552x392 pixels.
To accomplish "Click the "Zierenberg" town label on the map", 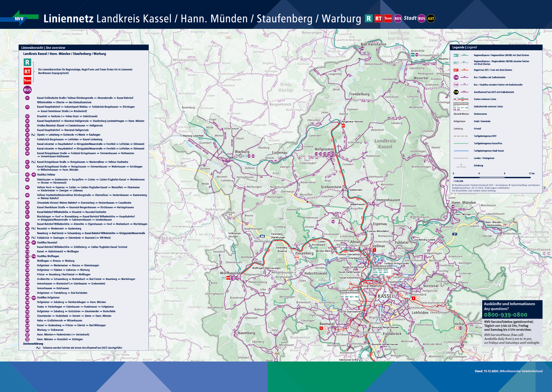I will point(304,253).
